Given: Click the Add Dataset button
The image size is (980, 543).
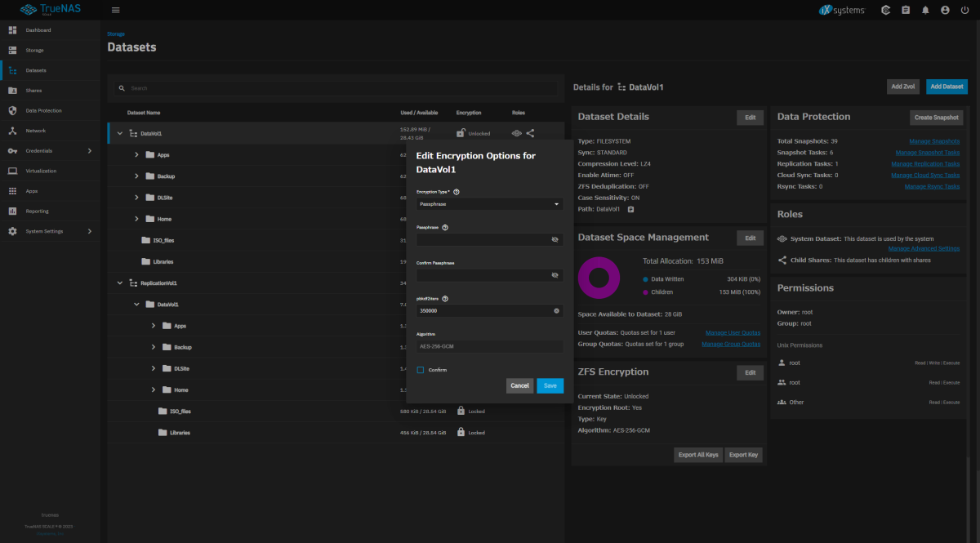Looking at the screenshot, I should click(x=947, y=87).
